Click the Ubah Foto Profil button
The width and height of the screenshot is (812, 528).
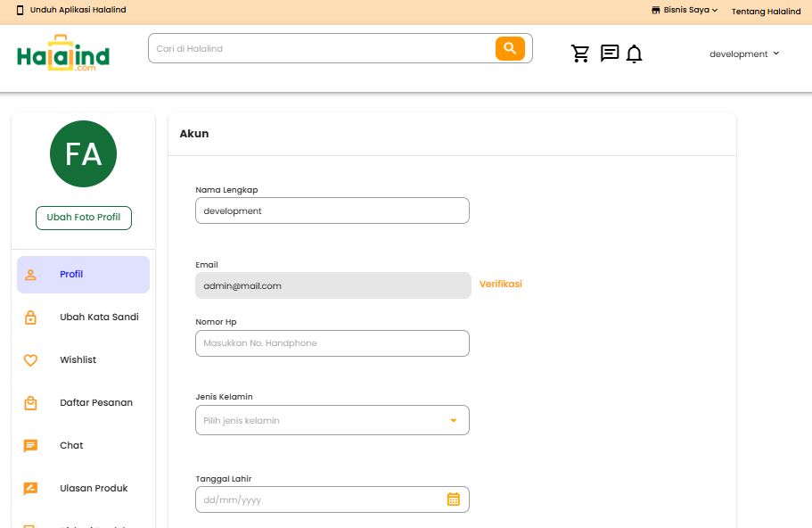click(x=83, y=218)
